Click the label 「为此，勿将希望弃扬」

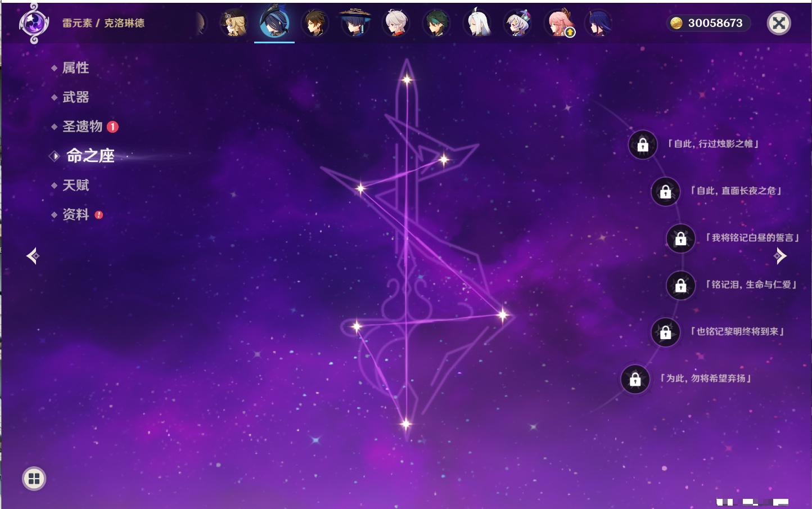[x=706, y=379]
